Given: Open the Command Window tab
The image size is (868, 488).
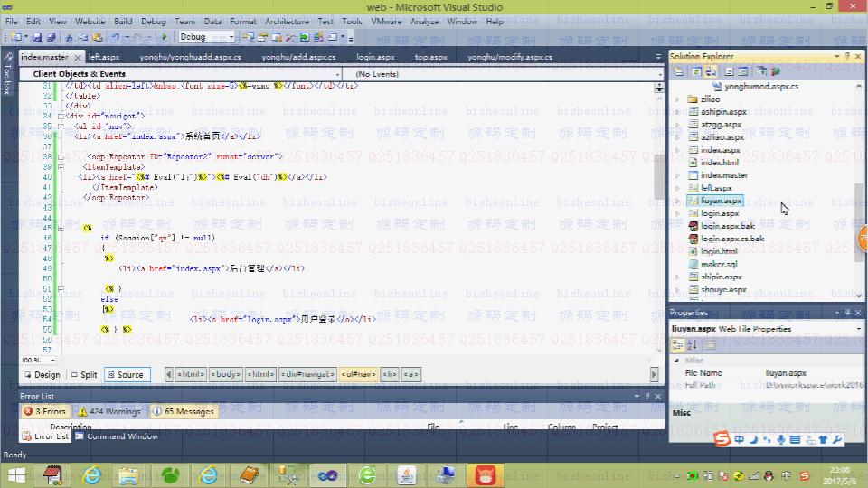Looking at the screenshot, I should [x=117, y=436].
